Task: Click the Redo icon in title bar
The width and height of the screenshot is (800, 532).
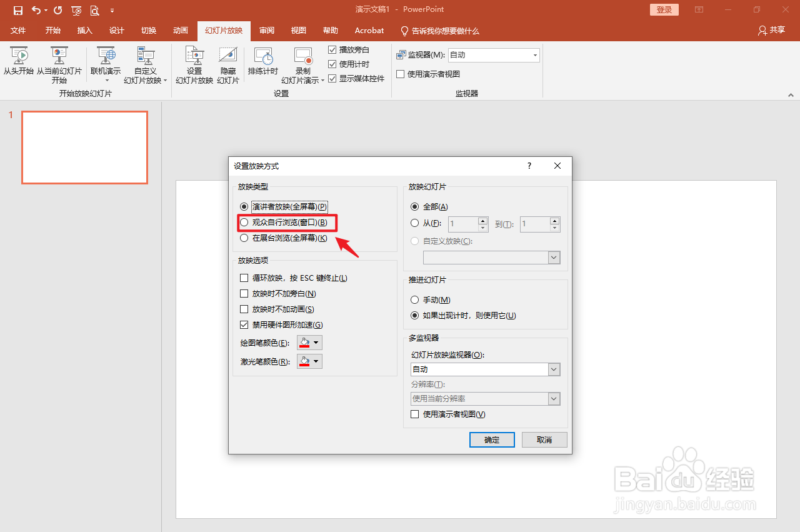Action: tap(57, 10)
